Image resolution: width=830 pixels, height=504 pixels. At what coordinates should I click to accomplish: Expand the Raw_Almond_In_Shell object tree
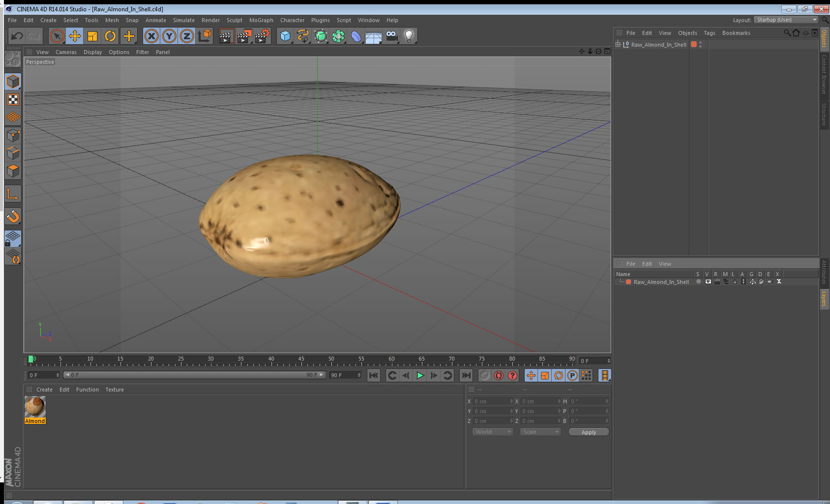point(618,44)
